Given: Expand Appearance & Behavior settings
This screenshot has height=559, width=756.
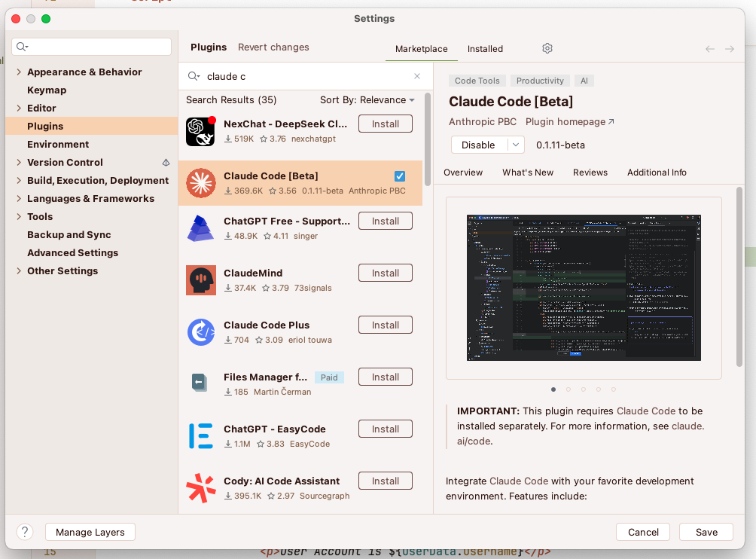Looking at the screenshot, I should (19, 72).
